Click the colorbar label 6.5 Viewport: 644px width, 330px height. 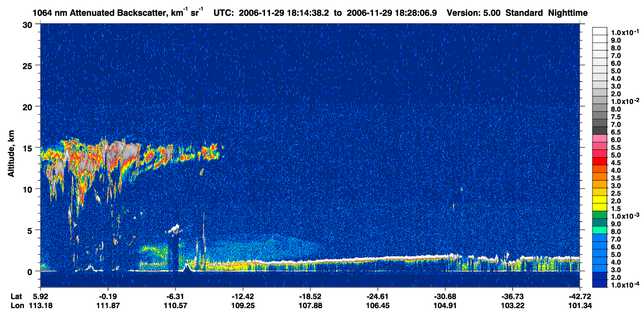(616, 132)
